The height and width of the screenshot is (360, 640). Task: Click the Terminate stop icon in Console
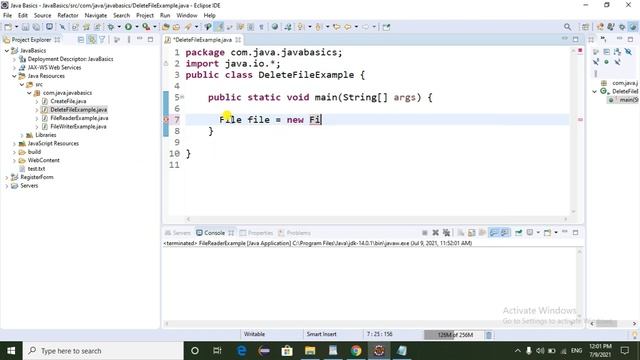click(x=424, y=233)
